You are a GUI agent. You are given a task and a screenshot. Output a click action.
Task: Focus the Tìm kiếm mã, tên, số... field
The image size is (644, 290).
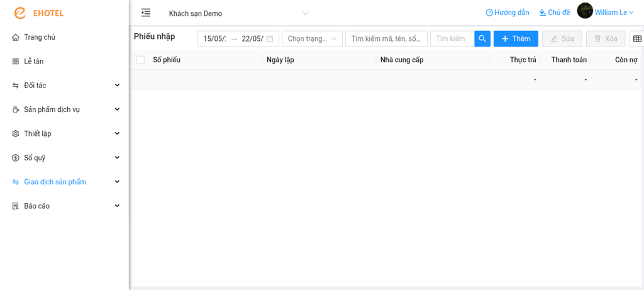coord(387,38)
